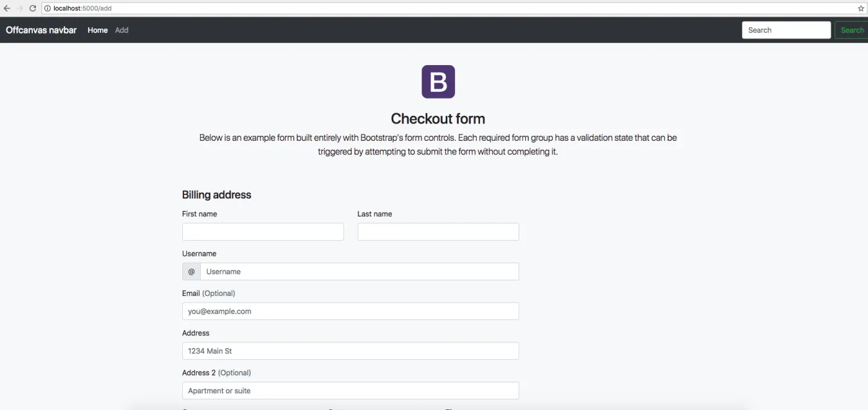This screenshot has height=410, width=868.
Task: Click the green Search button
Action: pyautogui.click(x=852, y=30)
